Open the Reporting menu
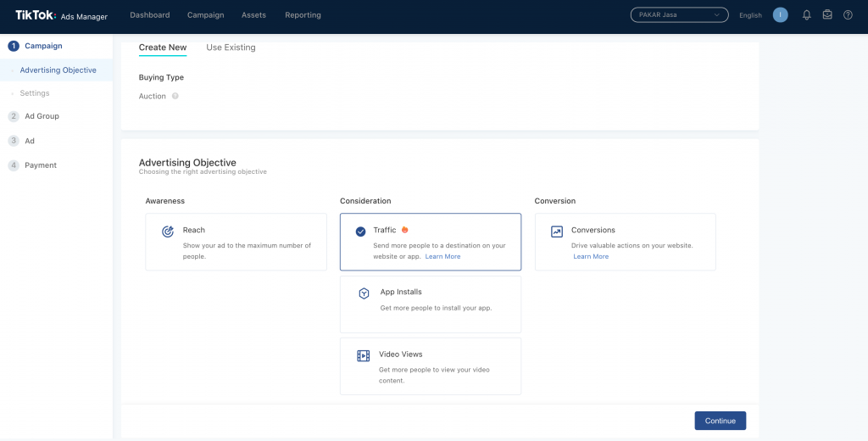The width and height of the screenshot is (868, 441). click(x=303, y=15)
